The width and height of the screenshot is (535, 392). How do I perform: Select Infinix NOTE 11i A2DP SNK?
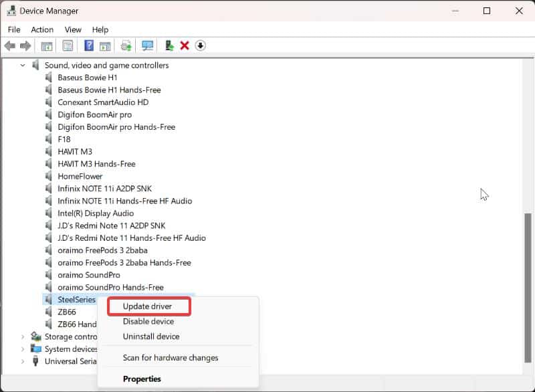point(104,189)
